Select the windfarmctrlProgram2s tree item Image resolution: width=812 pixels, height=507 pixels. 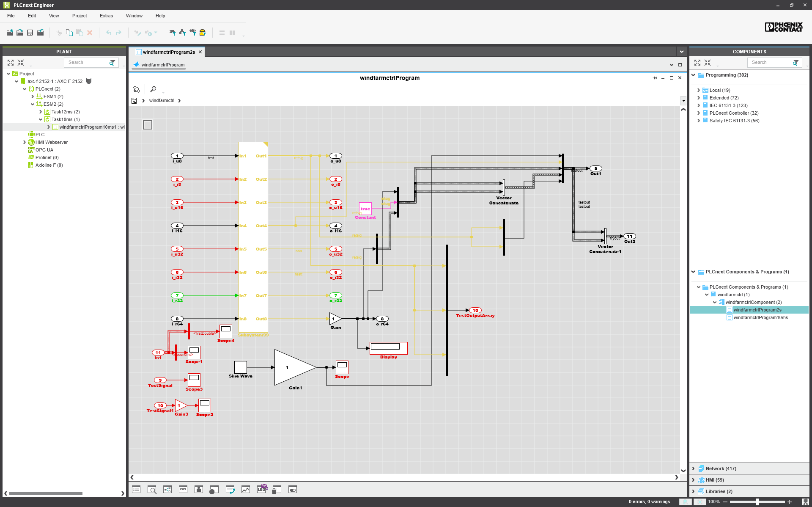click(757, 310)
